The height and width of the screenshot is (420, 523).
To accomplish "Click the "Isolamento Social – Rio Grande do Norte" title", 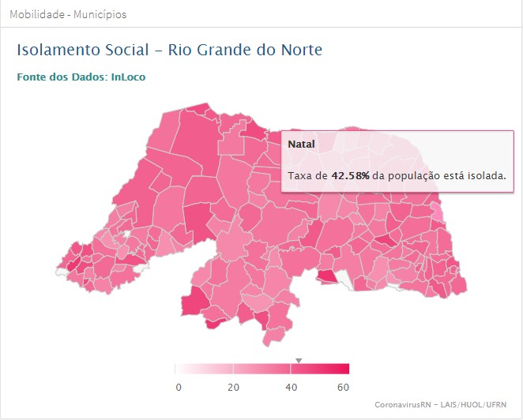I will pyautogui.click(x=169, y=50).
